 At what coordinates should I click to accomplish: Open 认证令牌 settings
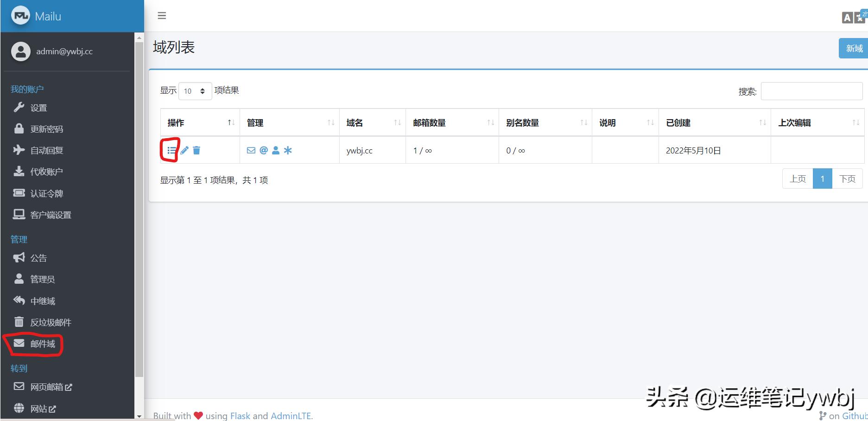47,193
